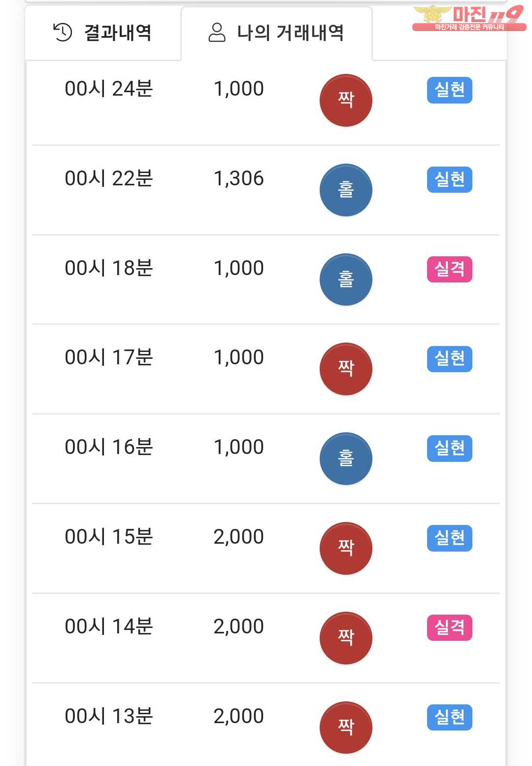This screenshot has width=532, height=766.
Task: Click the blue 홀 circle at 00시 22분
Action: (346, 190)
